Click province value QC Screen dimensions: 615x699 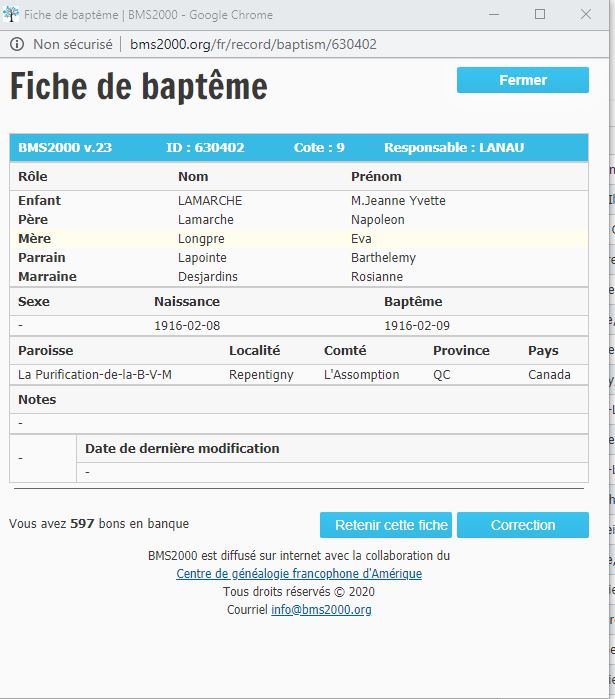coord(442,375)
